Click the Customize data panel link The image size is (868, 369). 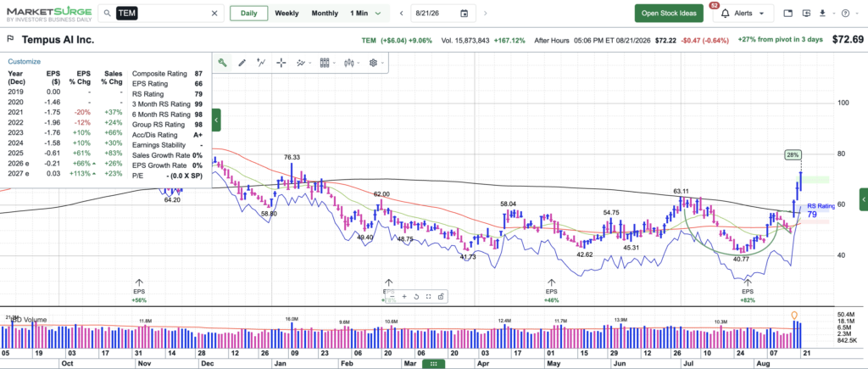(24, 61)
